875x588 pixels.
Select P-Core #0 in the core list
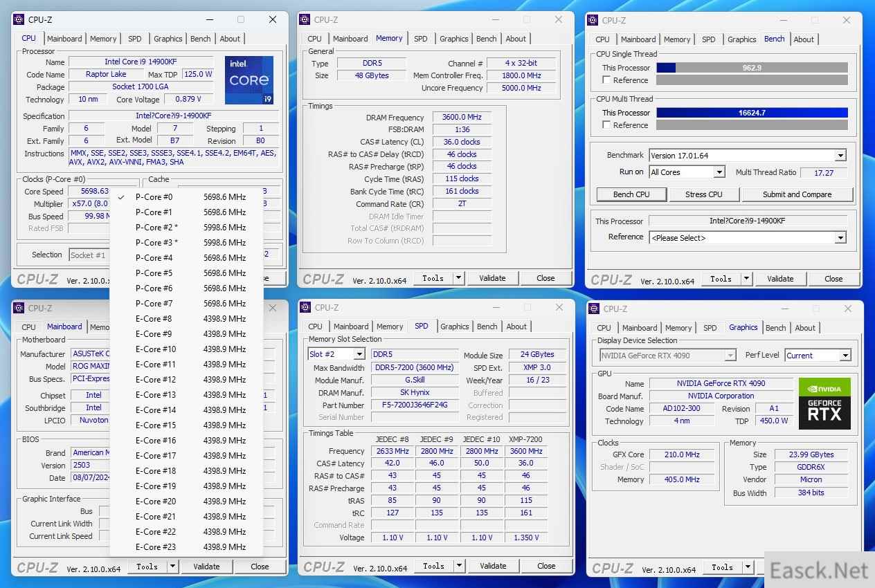pyautogui.click(x=186, y=197)
